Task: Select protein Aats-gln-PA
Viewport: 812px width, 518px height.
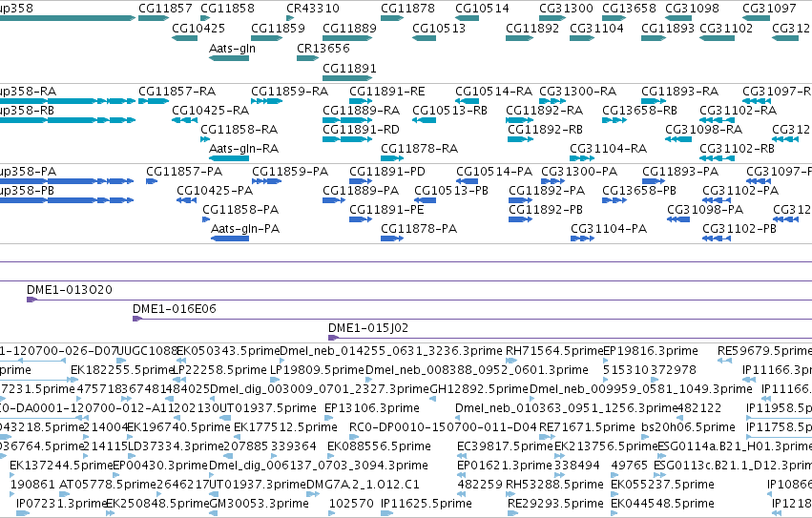Action: [245, 229]
